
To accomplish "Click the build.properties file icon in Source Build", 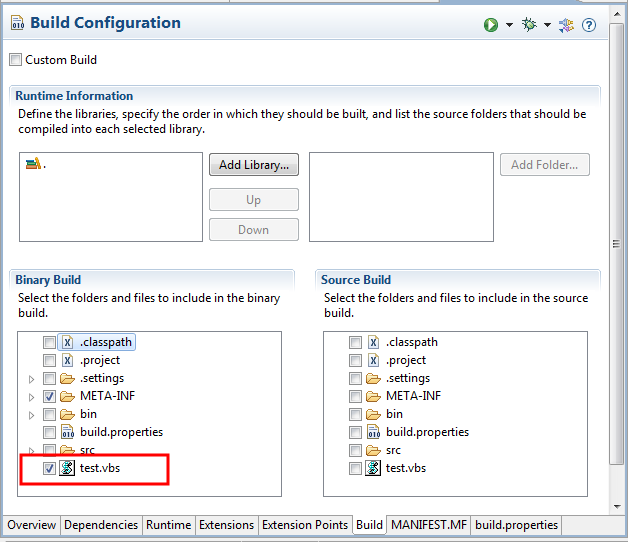I will pos(374,432).
